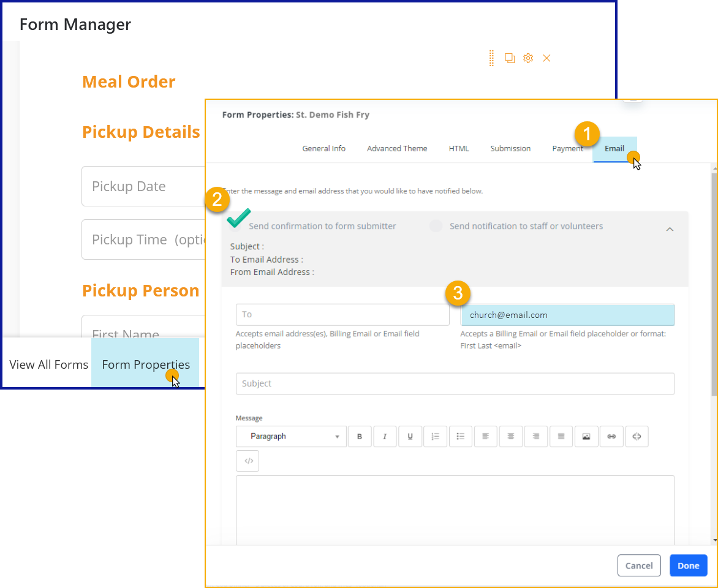The height and width of the screenshot is (588, 718).
Task: Collapse the email settings panel chevron
Action: coord(670,229)
